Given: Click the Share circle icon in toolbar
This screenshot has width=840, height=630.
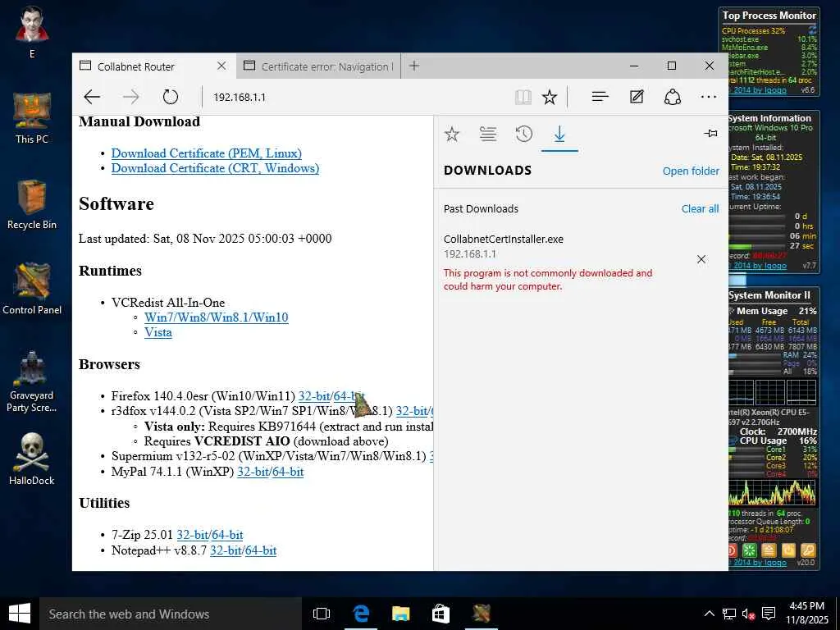Looking at the screenshot, I should tap(673, 97).
